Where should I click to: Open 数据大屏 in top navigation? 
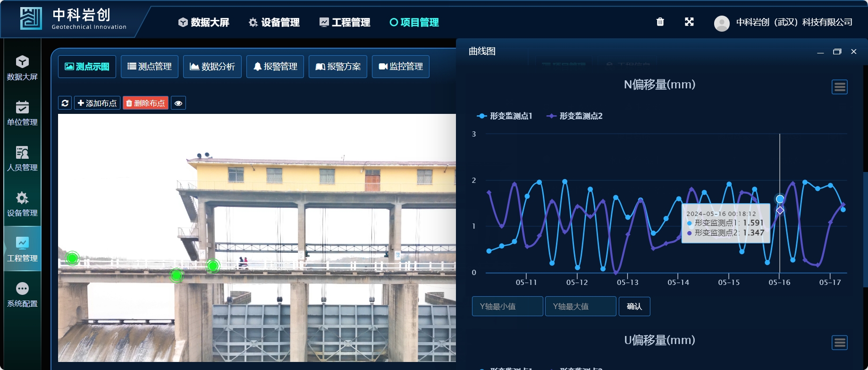pos(204,22)
